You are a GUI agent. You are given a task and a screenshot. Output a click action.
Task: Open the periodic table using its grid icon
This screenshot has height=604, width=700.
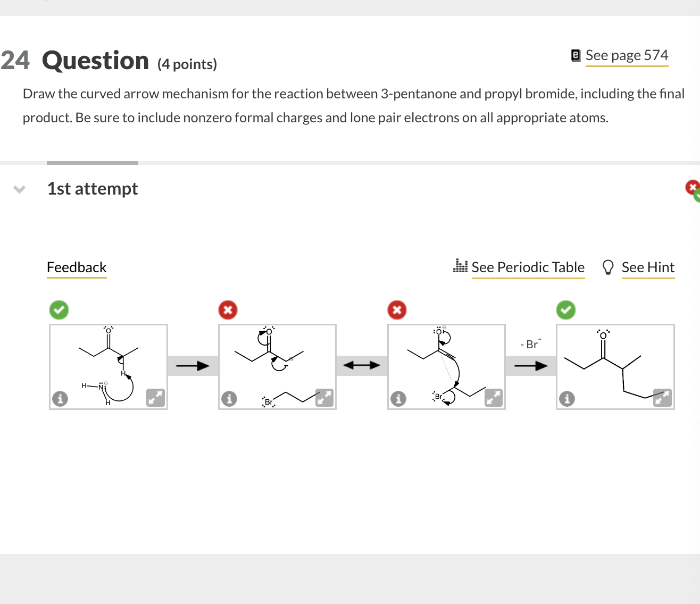click(460, 266)
